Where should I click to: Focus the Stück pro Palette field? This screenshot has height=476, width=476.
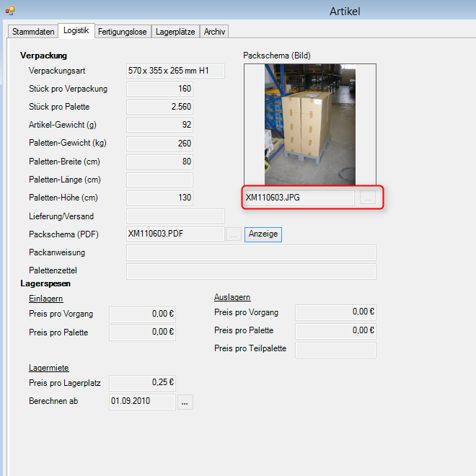pyautogui.click(x=159, y=107)
